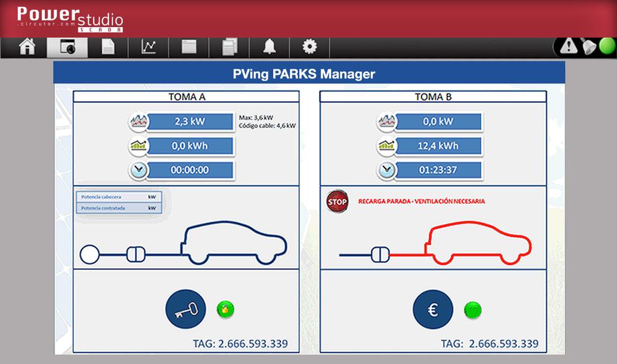The image size is (617, 364).
Task: Click the alarm horn status icon
Action: click(589, 47)
